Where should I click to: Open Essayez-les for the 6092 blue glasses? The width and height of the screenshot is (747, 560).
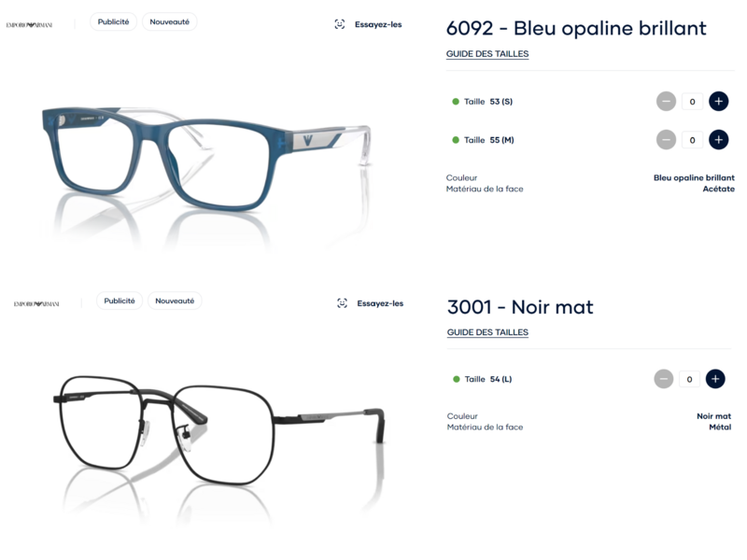(x=378, y=24)
